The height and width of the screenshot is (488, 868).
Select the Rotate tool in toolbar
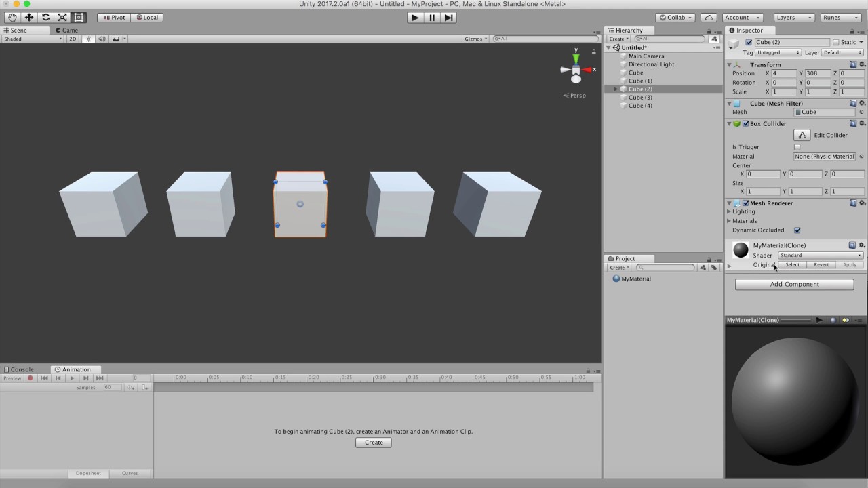(x=45, y=18)
